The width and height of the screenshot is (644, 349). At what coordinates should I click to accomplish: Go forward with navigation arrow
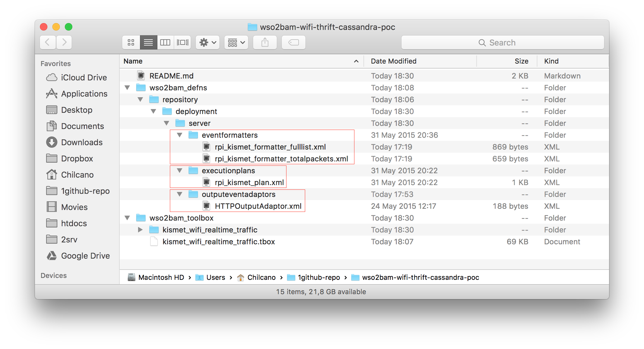point(64,42)
